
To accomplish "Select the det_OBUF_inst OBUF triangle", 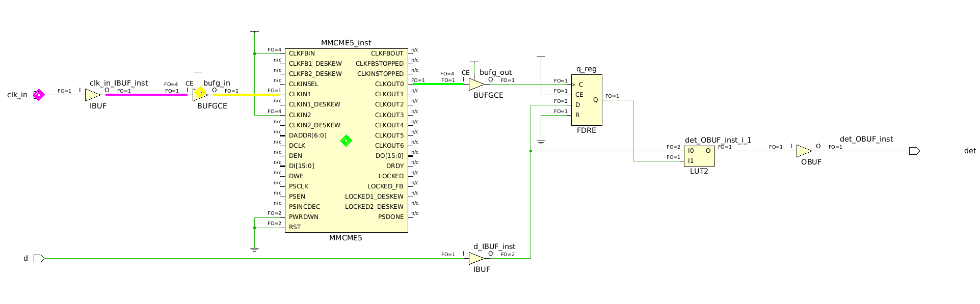I will [x=803, y=151].
